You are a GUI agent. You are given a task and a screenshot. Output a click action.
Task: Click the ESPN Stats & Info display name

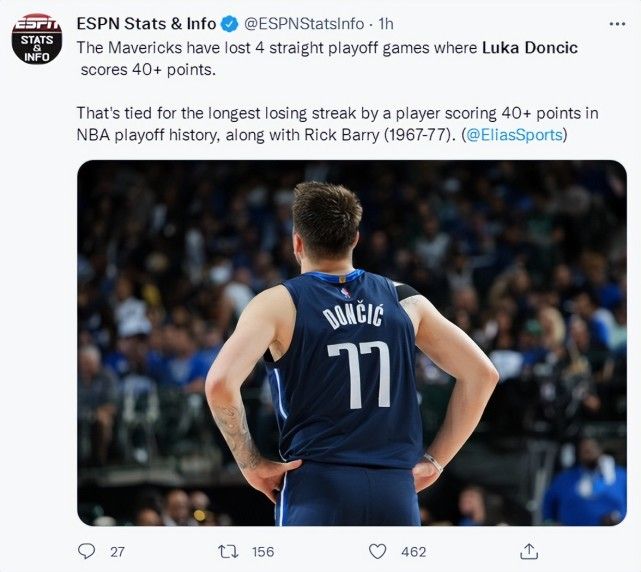tap(147, 24)
